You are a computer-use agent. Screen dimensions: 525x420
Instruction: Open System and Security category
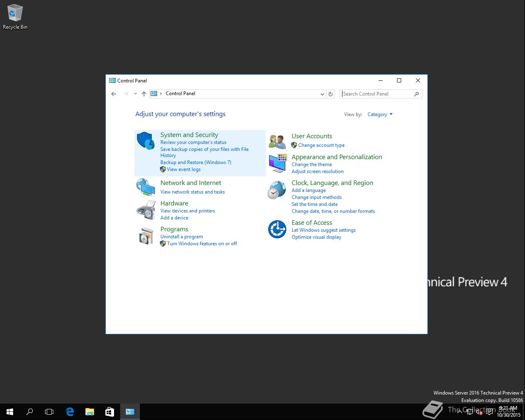click(189, 135)
